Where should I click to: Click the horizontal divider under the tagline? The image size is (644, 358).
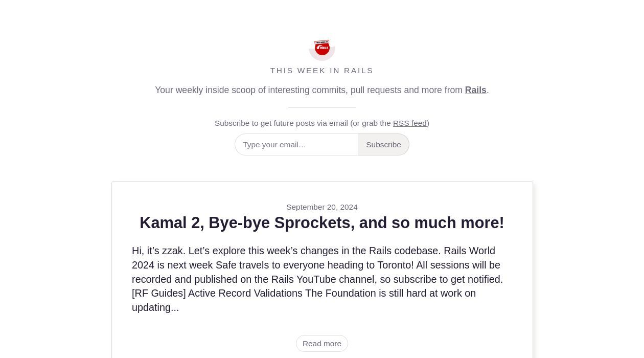[322, 107]
